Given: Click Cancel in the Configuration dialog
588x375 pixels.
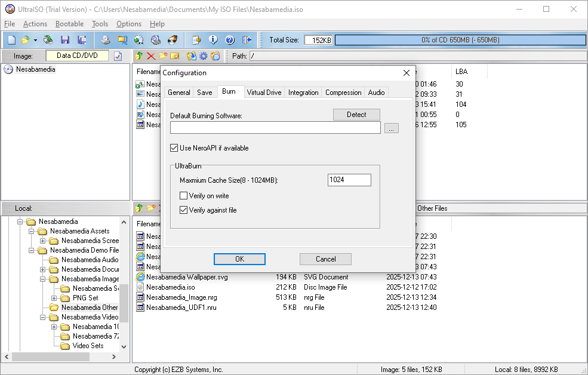Looking at the screenshot, I should (325, 259).
